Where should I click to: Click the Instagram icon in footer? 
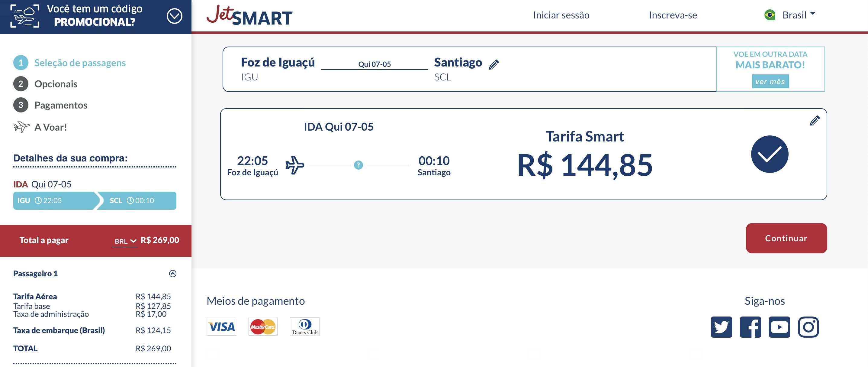coord(809,327)
